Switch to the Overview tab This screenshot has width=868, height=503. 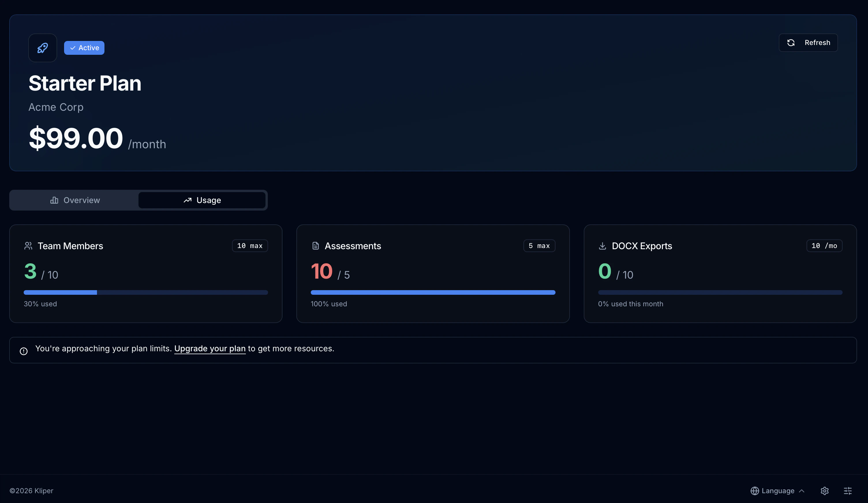(x=74, y=200)
